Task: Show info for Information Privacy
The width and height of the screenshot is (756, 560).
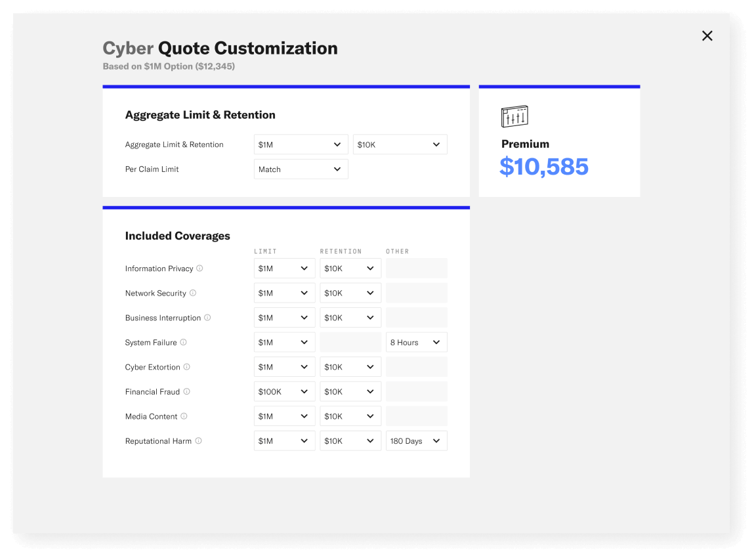Action: pyautogui.click(x=199, y=268)
